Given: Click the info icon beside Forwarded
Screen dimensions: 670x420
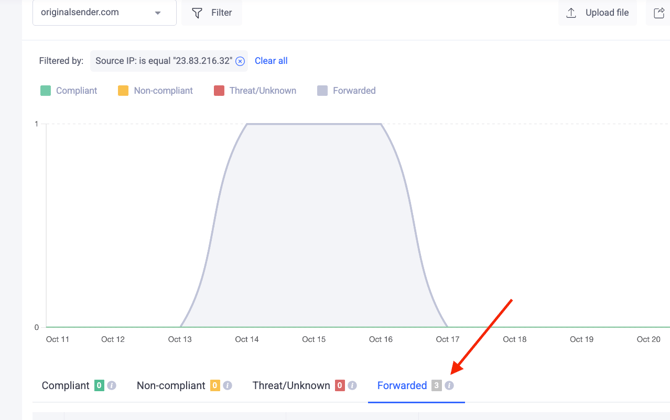Looking at the screenshot, I should [x=449, y=385].
